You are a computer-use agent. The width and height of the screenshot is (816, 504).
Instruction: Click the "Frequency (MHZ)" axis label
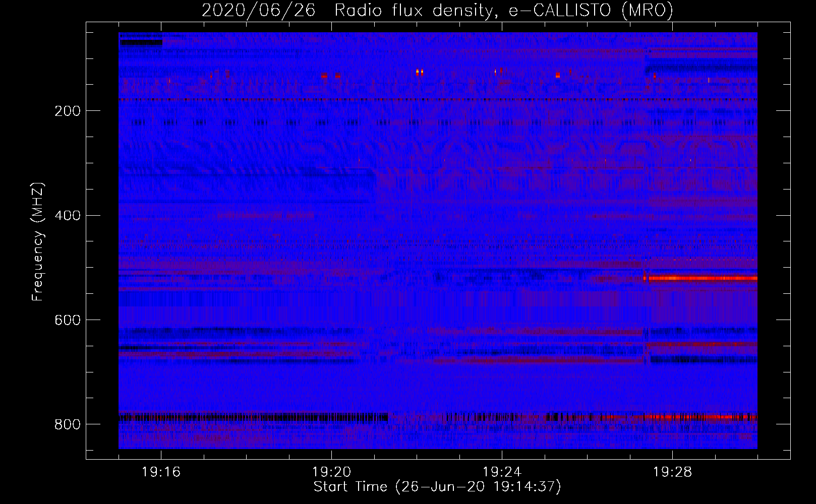38,242
